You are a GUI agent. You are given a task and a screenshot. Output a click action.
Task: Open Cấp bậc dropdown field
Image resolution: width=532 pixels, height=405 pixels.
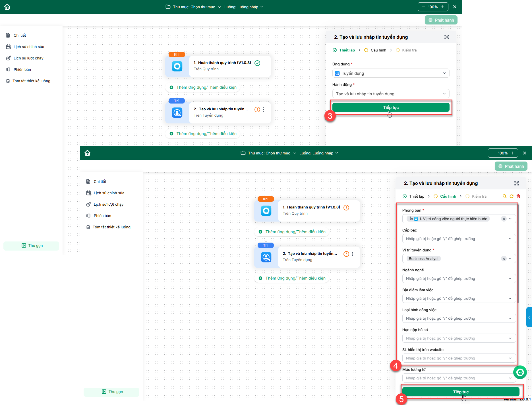pos(459,239)
